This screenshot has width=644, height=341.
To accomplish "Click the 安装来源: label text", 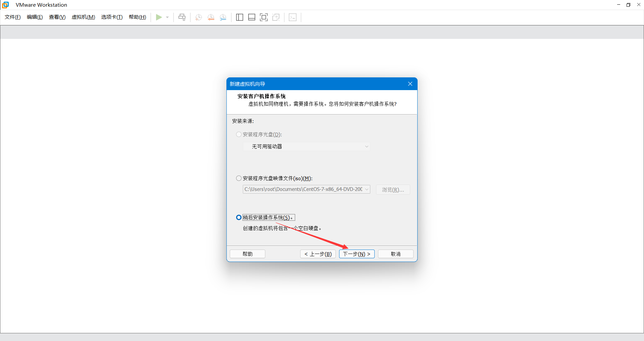I will point(243,121).
